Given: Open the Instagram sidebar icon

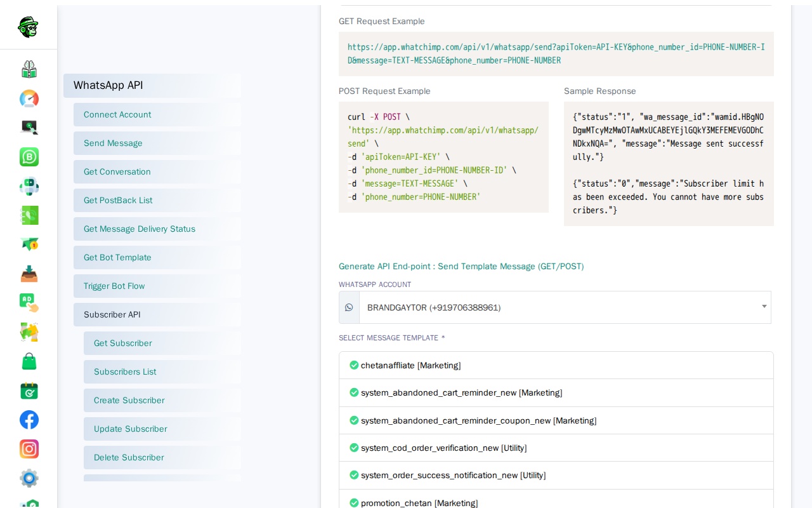Looking at the screenshot, I should click(x=29, y=449).
